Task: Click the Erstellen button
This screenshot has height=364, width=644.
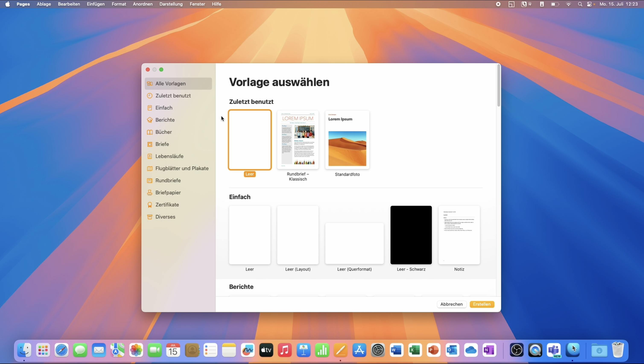Action: 482,304
